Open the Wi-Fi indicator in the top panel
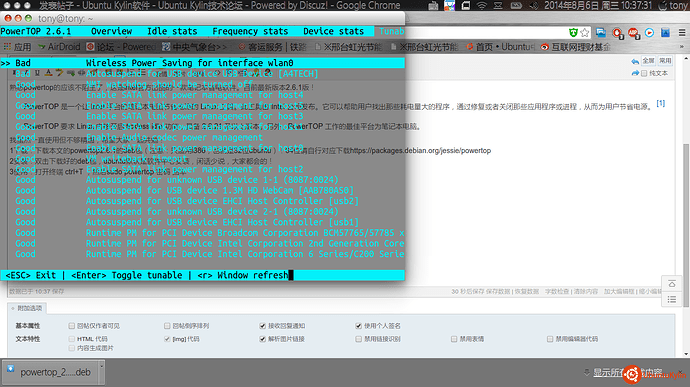This screenshot has width=690, height=387. pos(482,5)
